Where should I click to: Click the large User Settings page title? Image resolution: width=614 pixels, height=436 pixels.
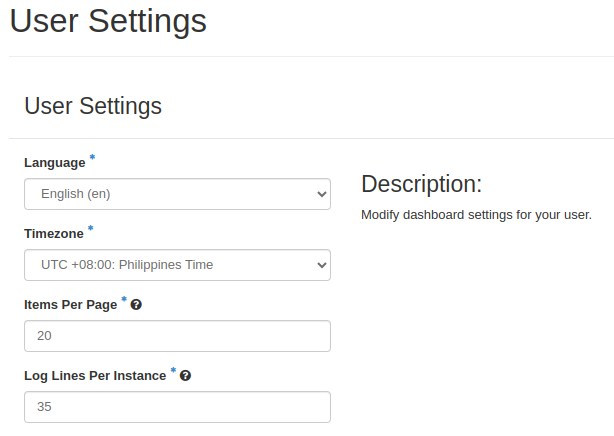(x=108, y=21)
